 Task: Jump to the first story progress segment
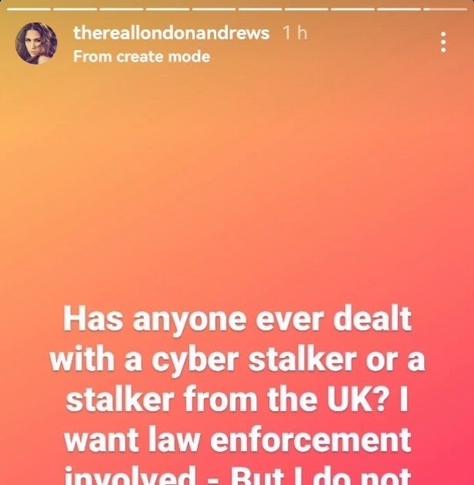[x=28, y=9]
